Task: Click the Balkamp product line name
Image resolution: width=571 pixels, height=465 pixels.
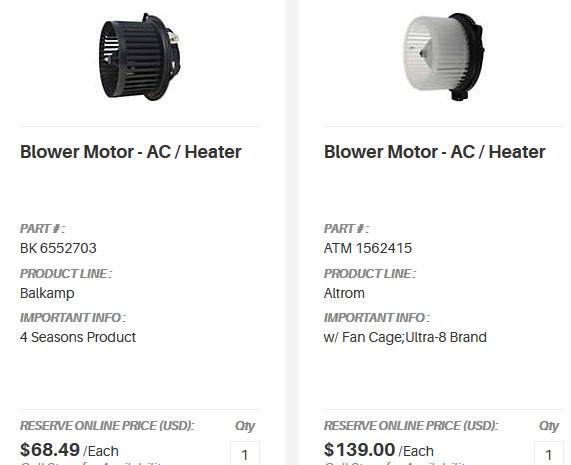Action: tap(47, 293)
